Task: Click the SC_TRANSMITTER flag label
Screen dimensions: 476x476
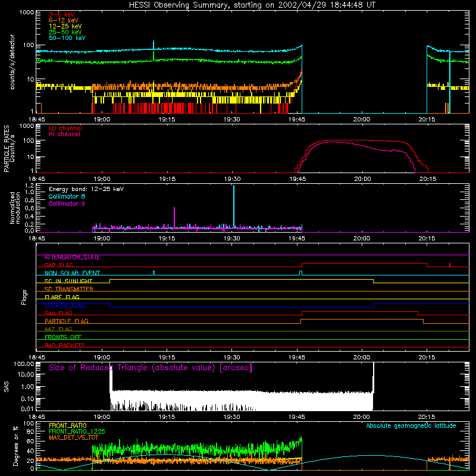Action: tap(68, 289)
